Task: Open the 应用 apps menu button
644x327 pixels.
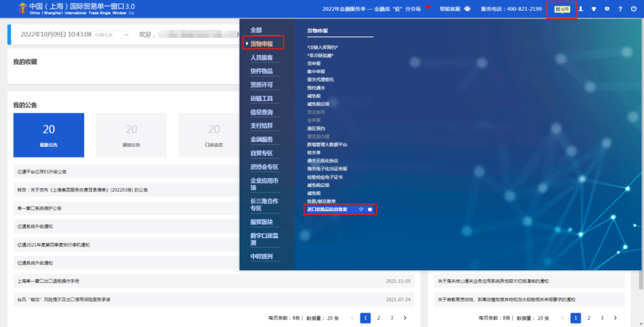Action: [562, 9]
